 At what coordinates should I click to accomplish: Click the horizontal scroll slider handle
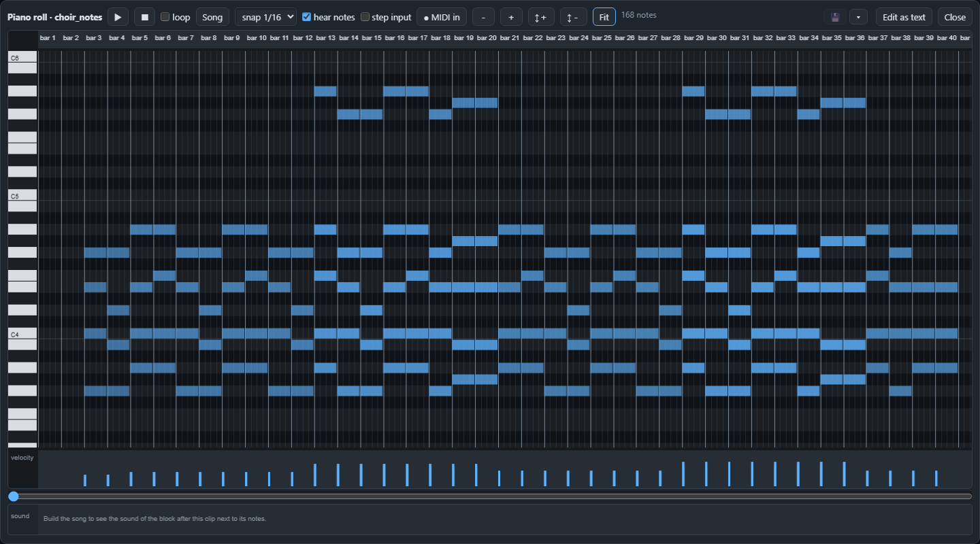tap(14, 496)
